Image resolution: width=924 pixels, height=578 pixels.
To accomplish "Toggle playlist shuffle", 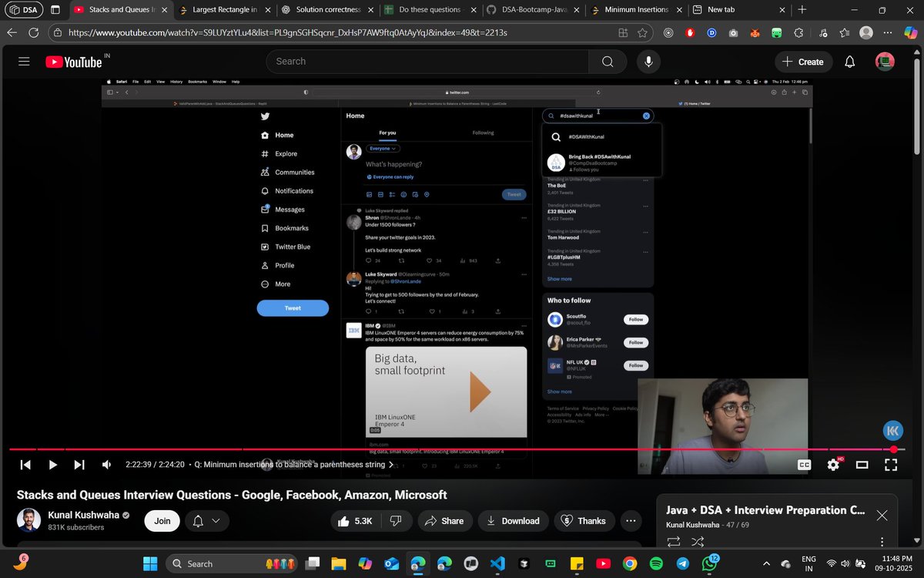I will [x=698, y=542].
